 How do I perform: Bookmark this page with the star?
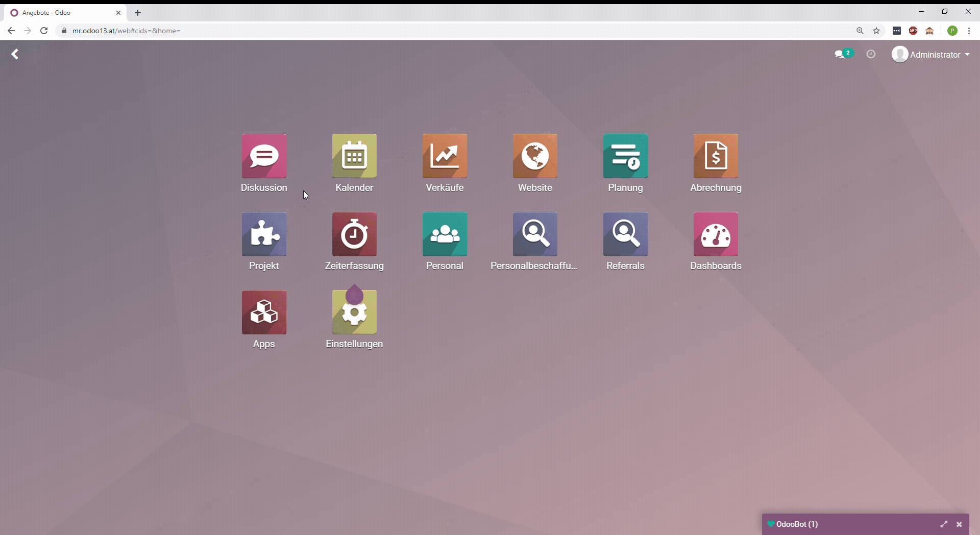pyautogui.click(x=876, y=31)
